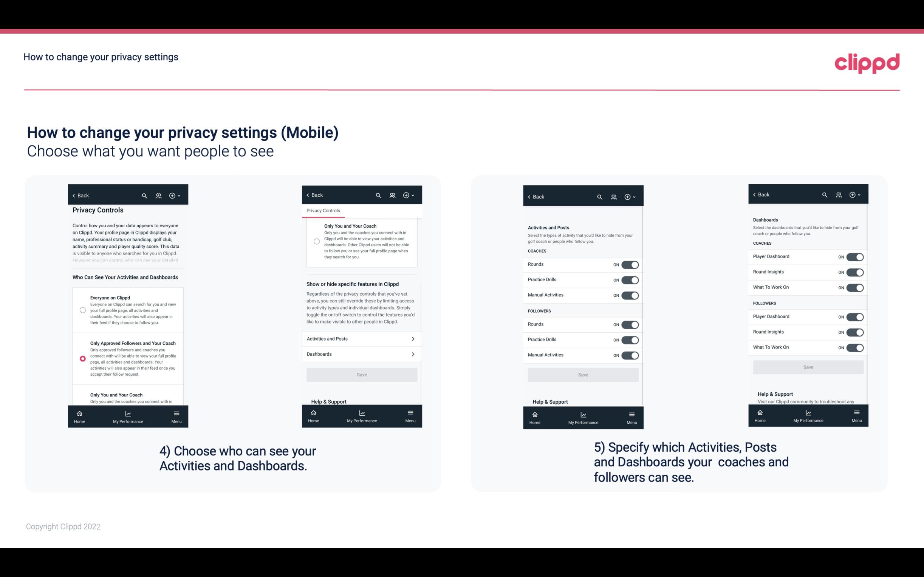Tap the Search icon in top app bar
Viewport: 924px width, 577px height.
pyautogui.click(x=144, y=196)
